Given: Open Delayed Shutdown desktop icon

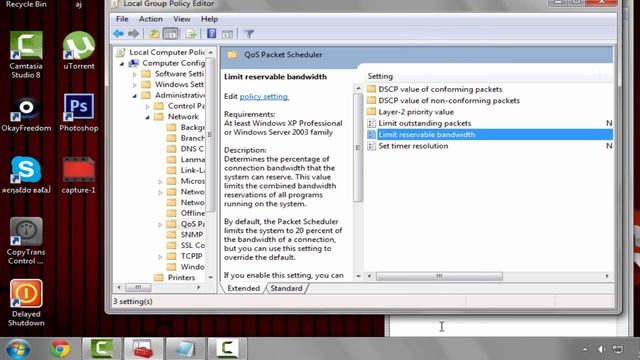Looking at the screenshot, I should (26, 303).
